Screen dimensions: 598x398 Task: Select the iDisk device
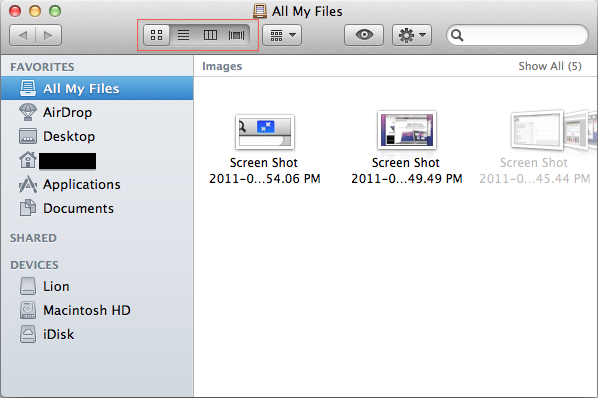[97, 334]
